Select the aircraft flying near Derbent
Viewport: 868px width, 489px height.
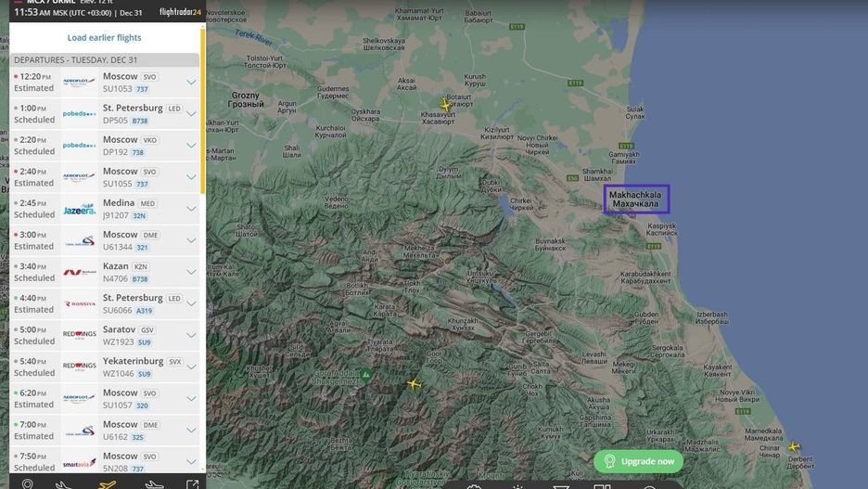click(x=794, y=446)
